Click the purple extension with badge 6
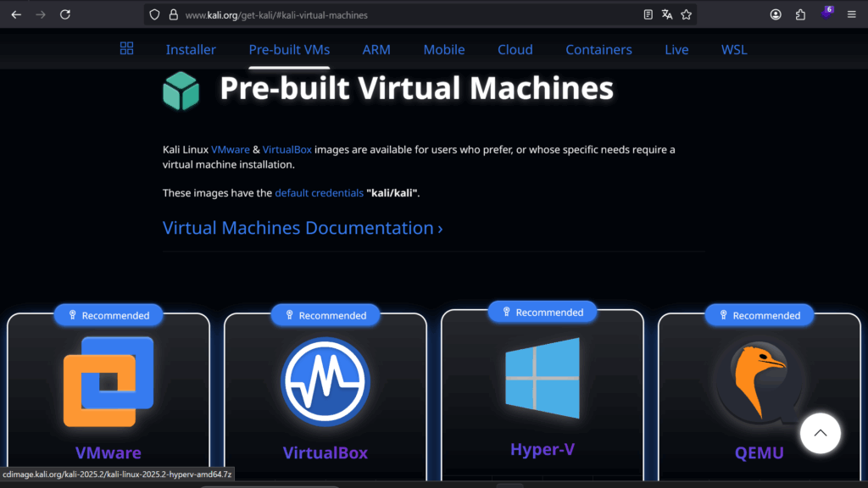 [x=826, y=14]
